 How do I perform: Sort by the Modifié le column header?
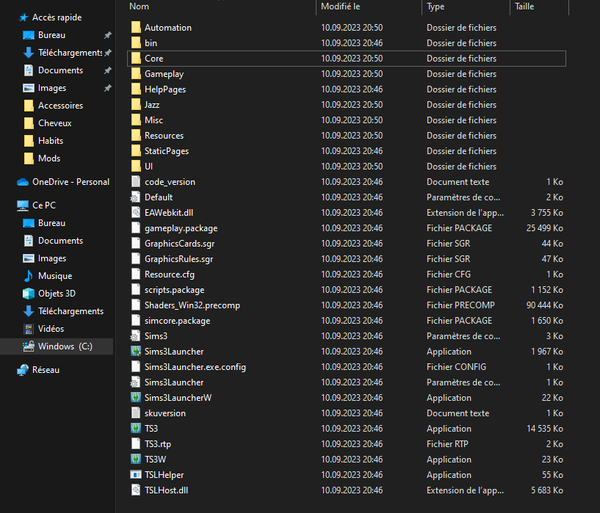click(341, 7)
